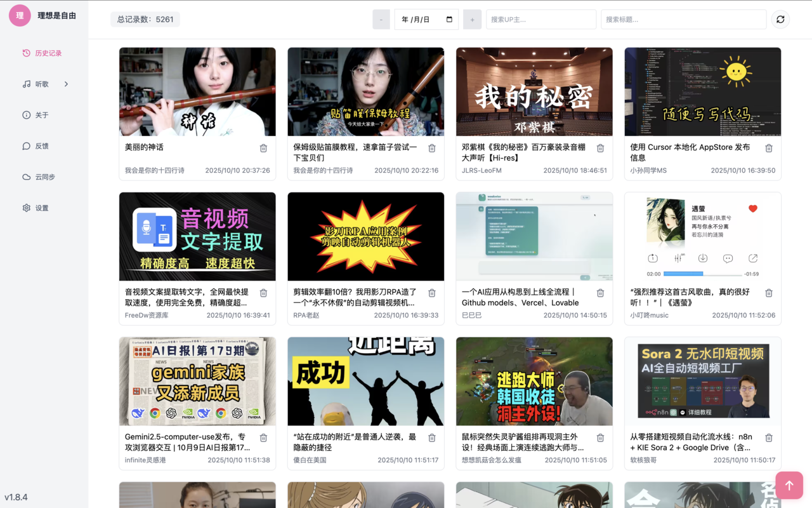Open the 使用 Cursor 本地化 AppStore title

tap(691, 152)
